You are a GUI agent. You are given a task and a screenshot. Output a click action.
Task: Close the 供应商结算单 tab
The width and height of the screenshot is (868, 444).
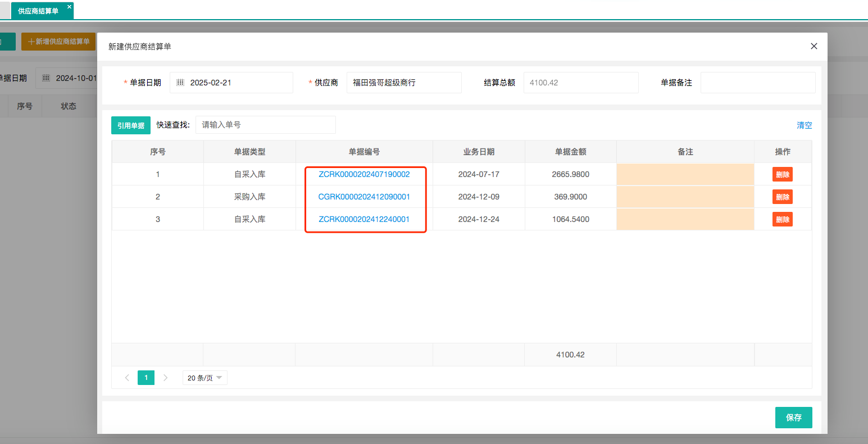(x=69, y=7)
